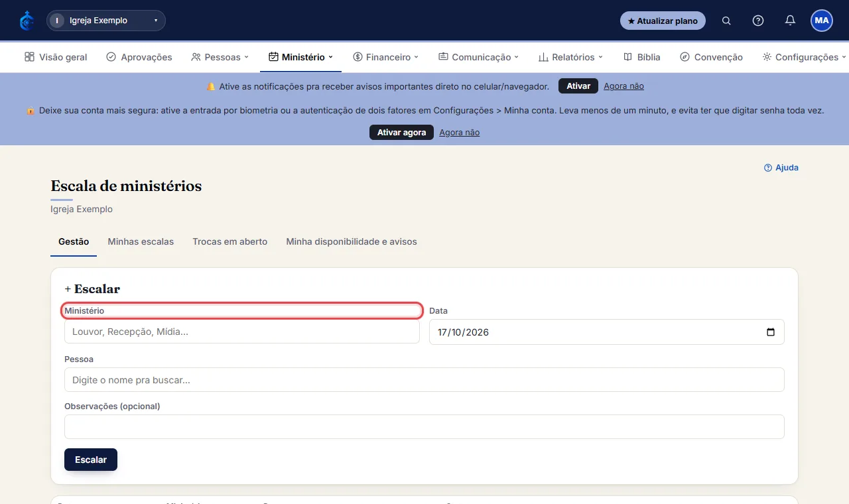This screenshot has height=504, width=849.
Task: Expand the Pessoas menu
Action: pyautogui.click(x=220, y=57)
